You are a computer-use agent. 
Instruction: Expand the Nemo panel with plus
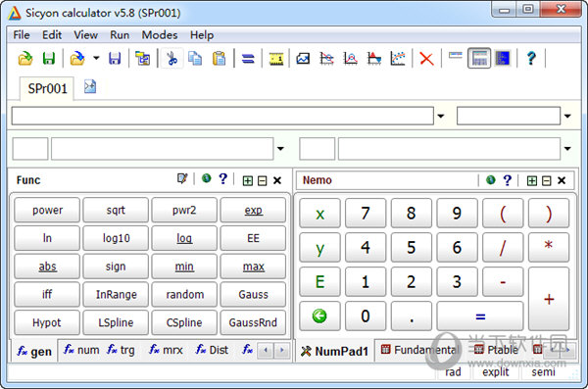pyautogui.click(x=532, y=181)
